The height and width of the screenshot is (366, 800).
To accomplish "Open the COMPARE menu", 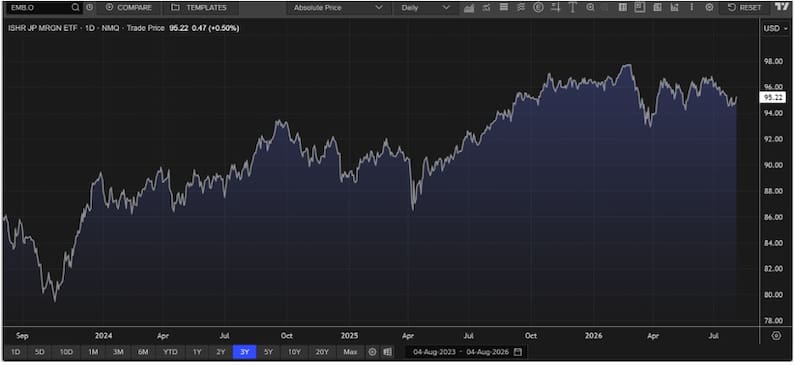I will 129,8.
